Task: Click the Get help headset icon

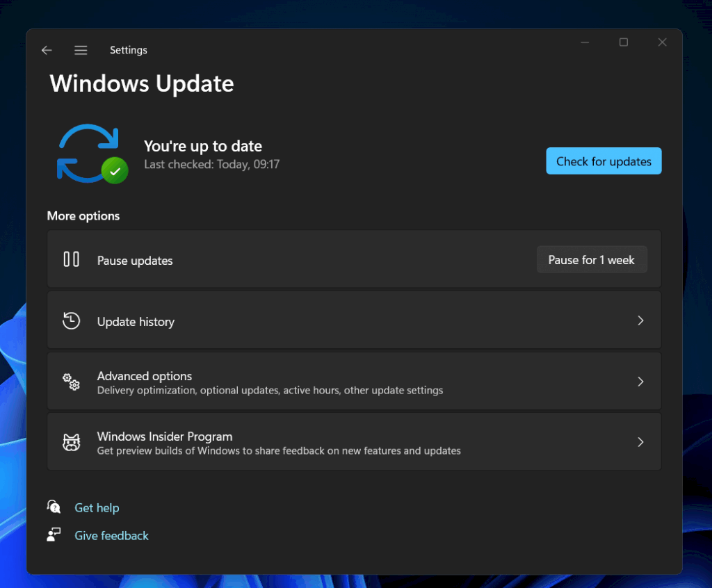Action: click(x=54, y=507)
